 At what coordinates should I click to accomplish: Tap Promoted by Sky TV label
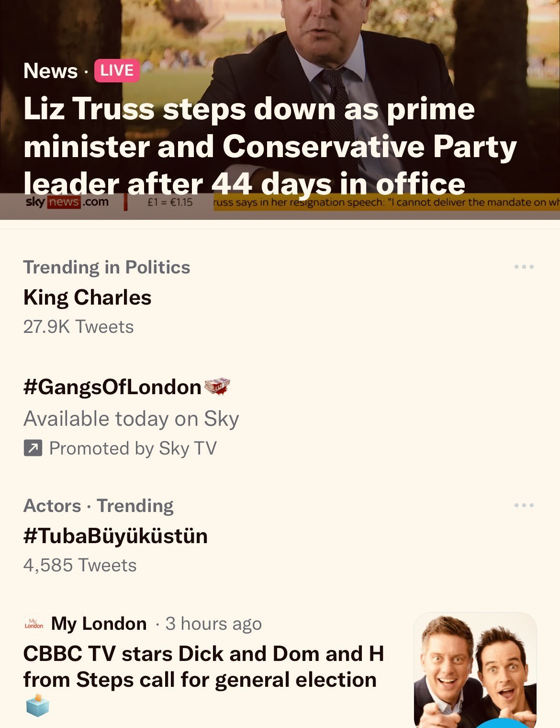point(133,448)
